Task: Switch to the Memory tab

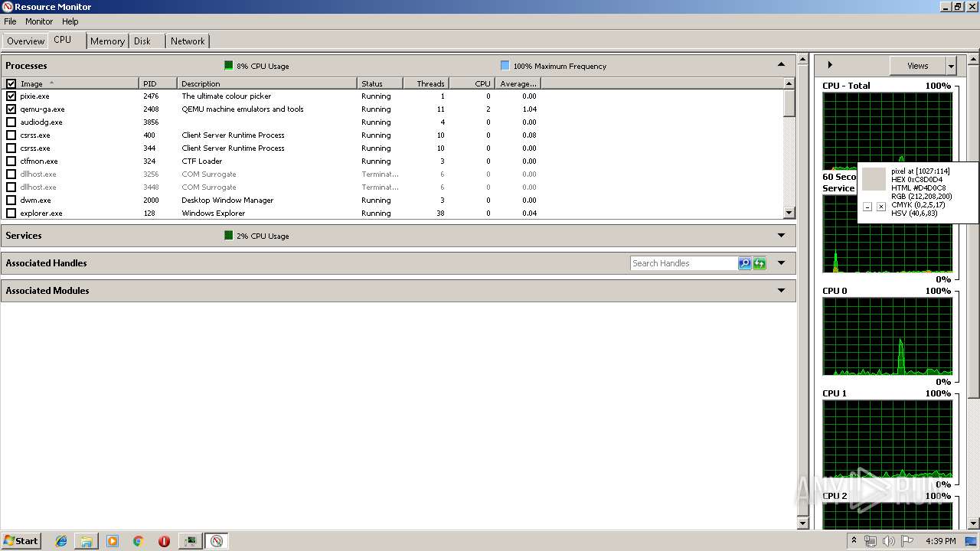Action: 107,41
